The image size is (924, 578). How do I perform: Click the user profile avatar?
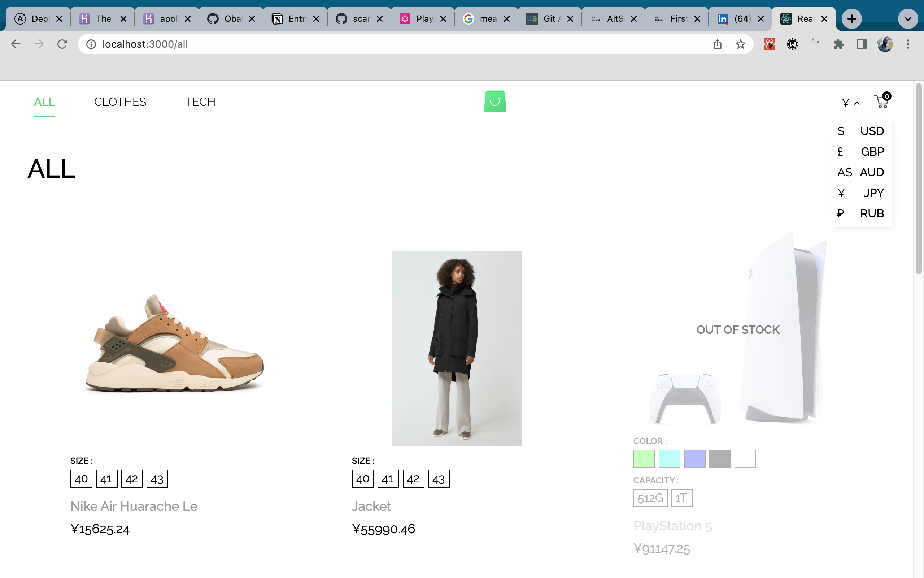click(x=885, y=44)
